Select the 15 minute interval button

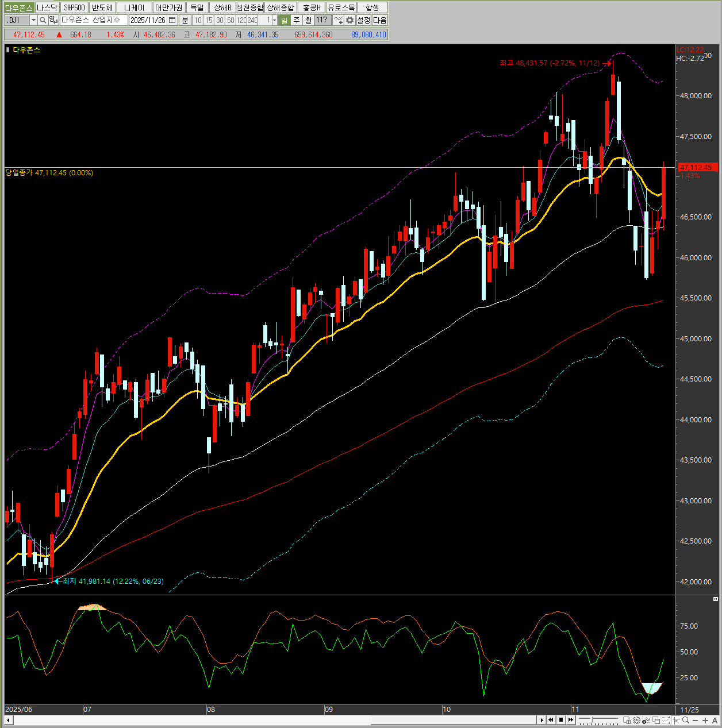pos(209,20)
